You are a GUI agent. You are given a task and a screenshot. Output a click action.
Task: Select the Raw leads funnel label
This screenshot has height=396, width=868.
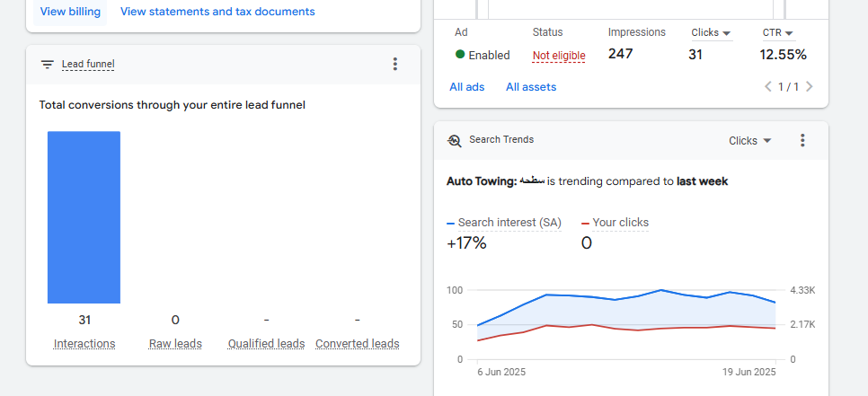(175, 344)
